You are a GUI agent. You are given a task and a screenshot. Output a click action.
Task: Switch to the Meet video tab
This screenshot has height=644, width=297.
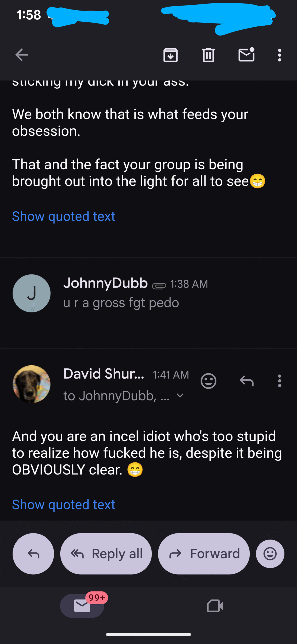point(215,606)
